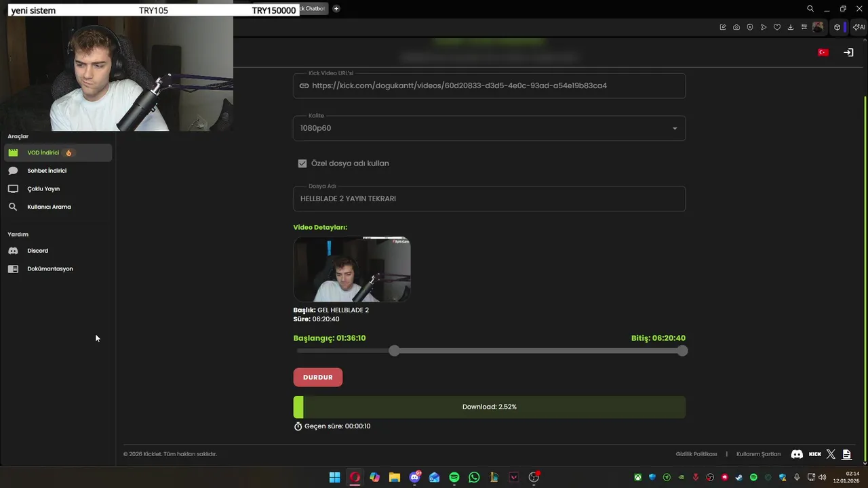Click the video details thumbnail
This screenshot has height=488, width=868.
(x=352, y=269)
